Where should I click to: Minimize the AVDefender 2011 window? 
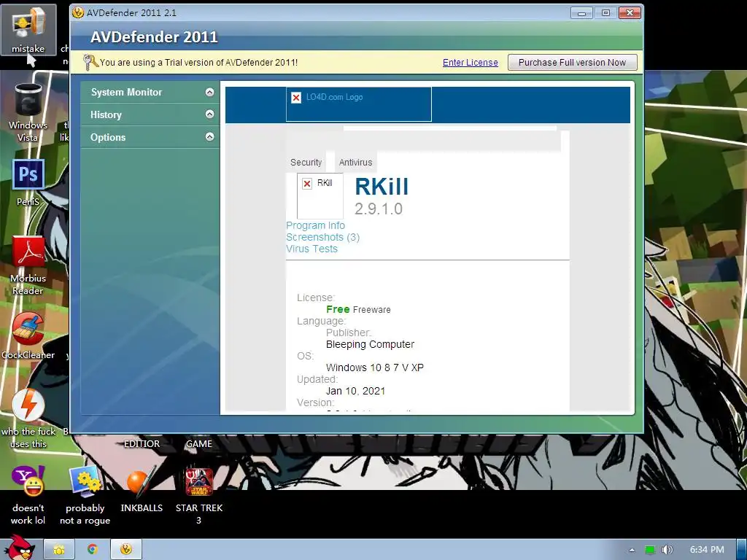[x=581, y=13]
